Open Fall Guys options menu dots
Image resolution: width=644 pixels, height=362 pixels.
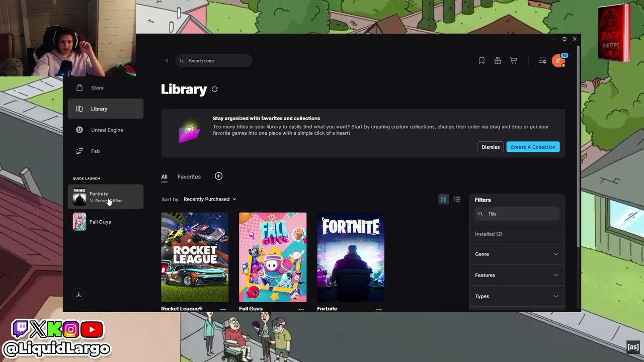301,309
